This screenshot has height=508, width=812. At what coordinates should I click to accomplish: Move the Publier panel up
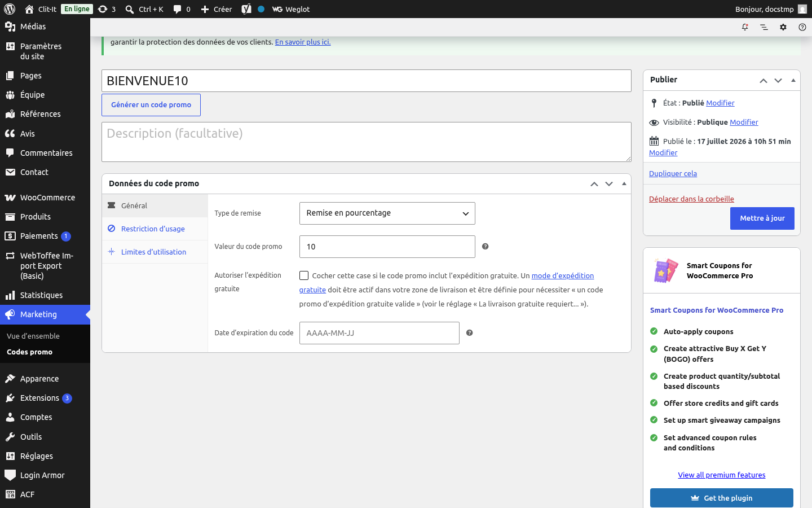point(764,81)
